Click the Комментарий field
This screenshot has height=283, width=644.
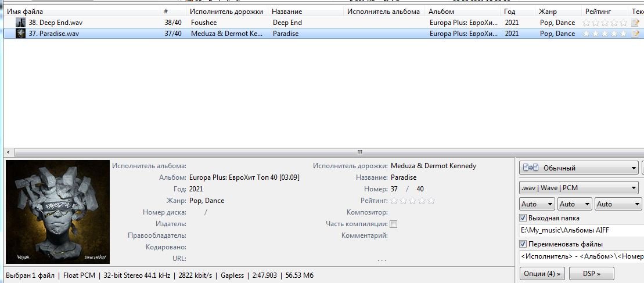click(x=449, y=236)
